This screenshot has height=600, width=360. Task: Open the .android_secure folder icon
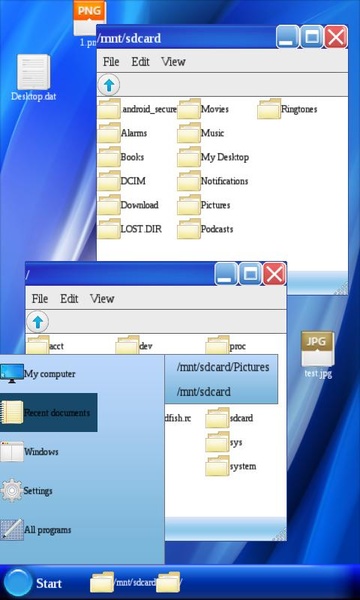pos(109,109)
